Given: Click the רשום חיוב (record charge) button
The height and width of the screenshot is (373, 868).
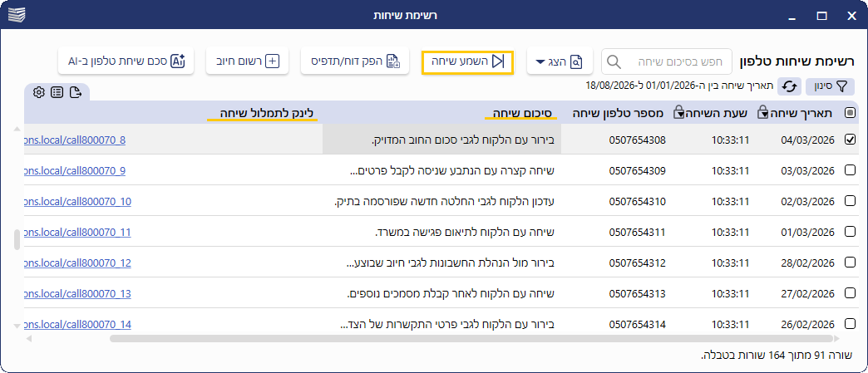Looking at the screenshot, I should point(248,61).
